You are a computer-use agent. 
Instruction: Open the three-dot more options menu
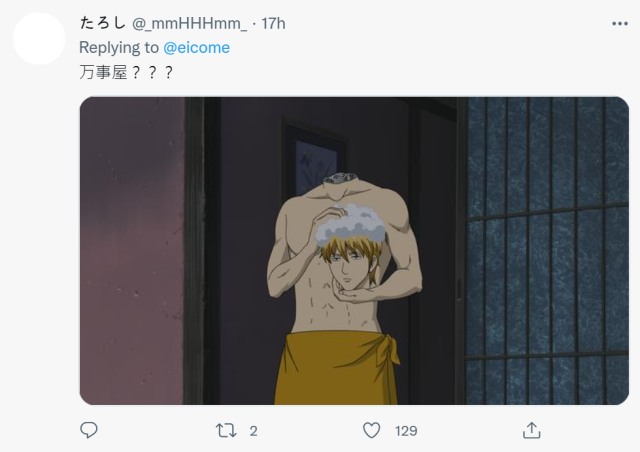point(620,24)
